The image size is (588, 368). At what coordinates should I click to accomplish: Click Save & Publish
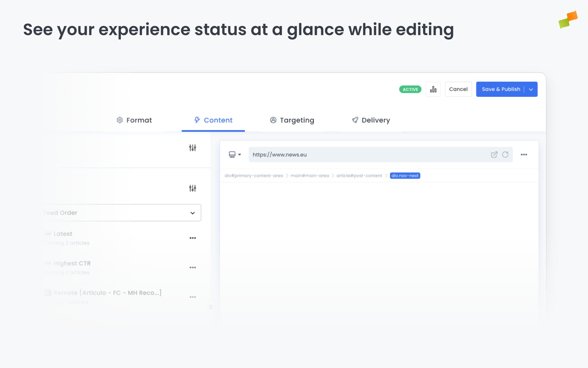pos(501,89)
